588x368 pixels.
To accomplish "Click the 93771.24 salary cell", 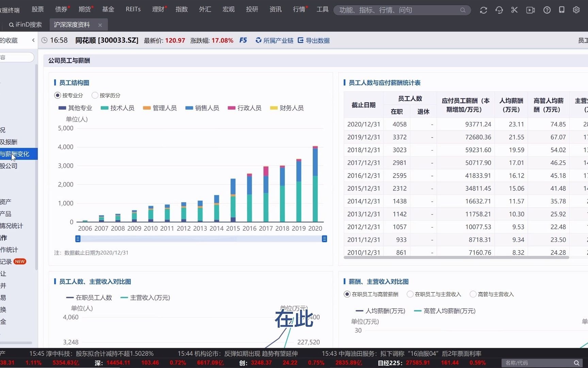I will click(x=465, y=124).
